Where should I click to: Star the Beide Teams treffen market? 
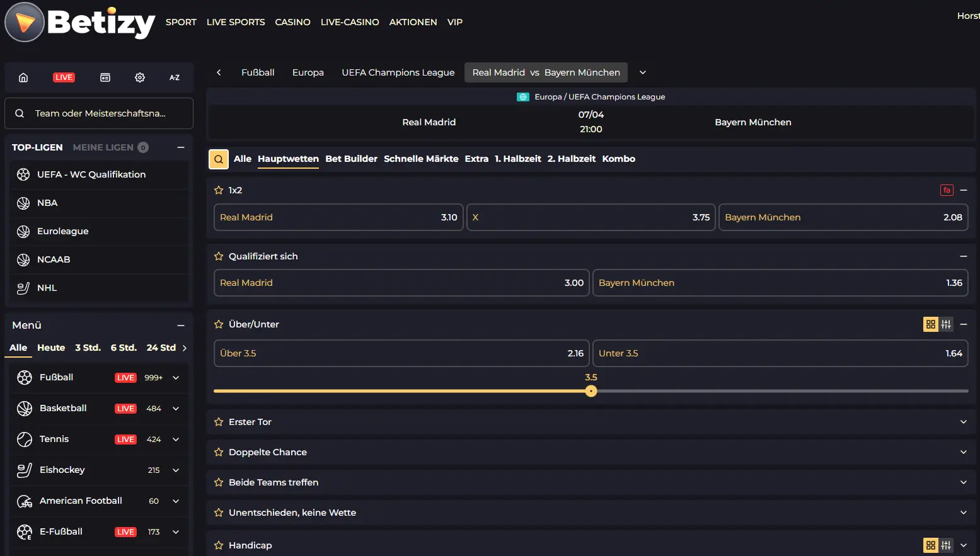(219, 482)
